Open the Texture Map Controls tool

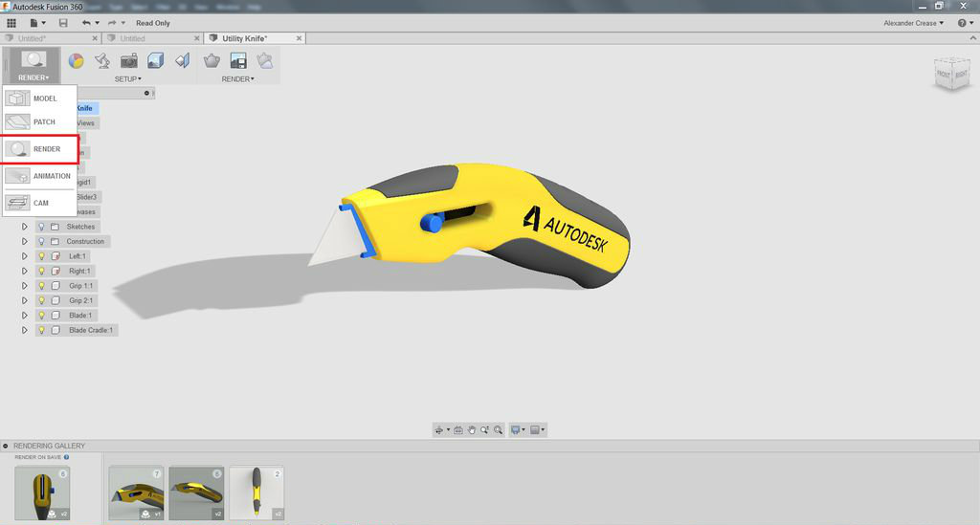point(183,61)
